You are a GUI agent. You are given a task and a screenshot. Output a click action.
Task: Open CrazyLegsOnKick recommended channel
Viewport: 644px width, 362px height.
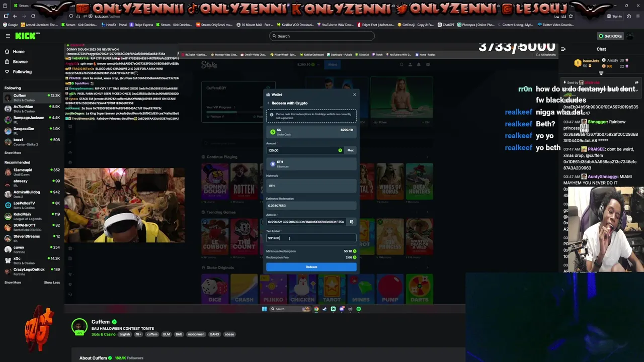point(32,271)
